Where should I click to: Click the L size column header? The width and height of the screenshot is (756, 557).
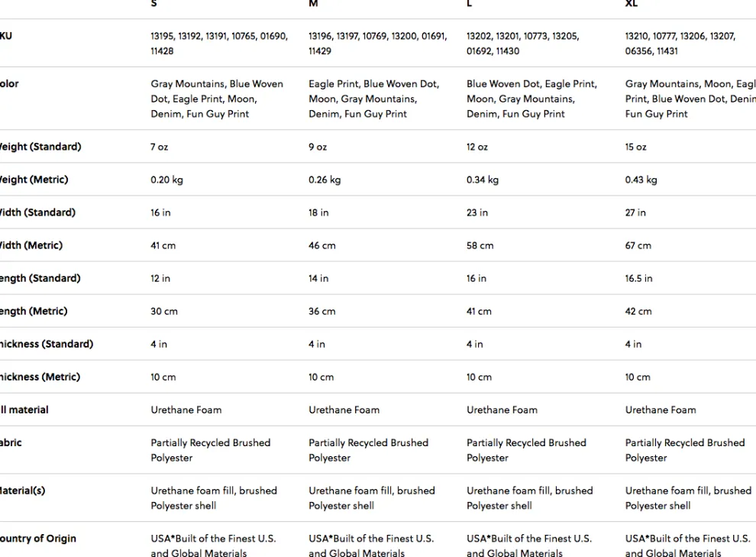click(470, 4)
